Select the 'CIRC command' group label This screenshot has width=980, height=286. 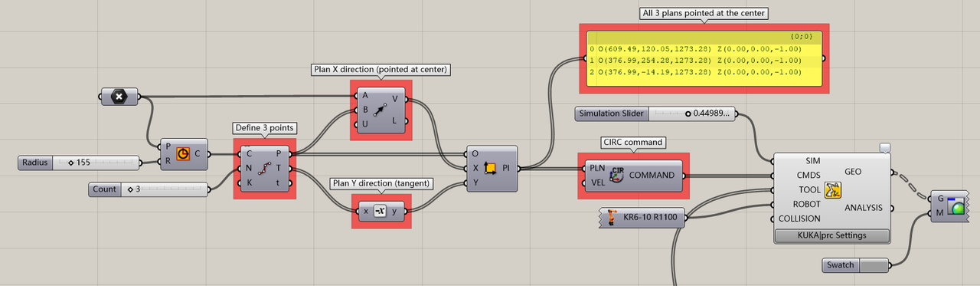tap(632, 143)
